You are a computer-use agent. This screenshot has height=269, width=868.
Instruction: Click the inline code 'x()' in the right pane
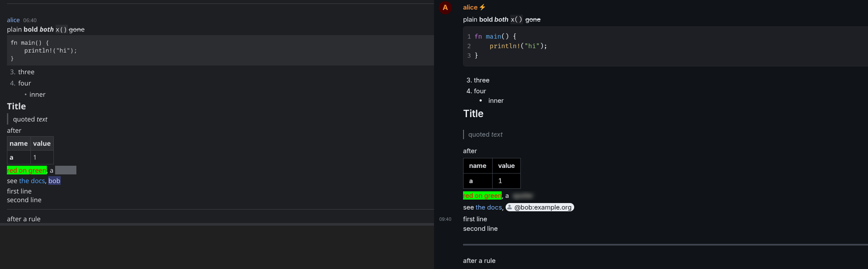tap(516, 20)
